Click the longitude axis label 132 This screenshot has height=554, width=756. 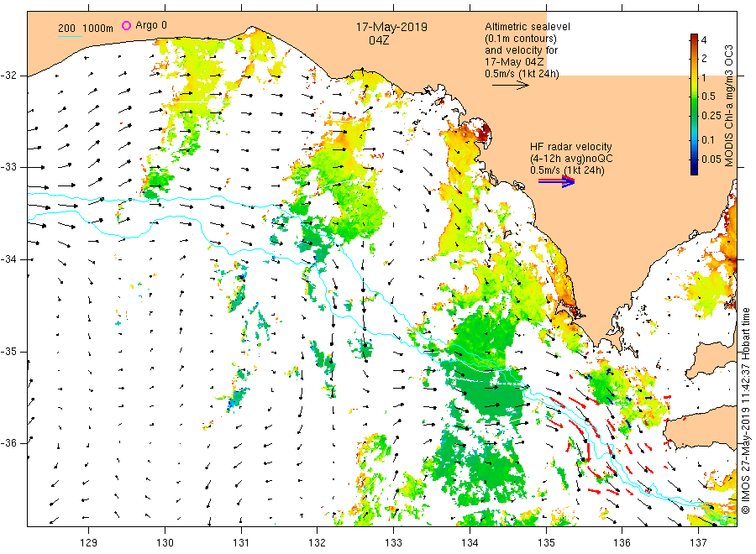pyautogui.click(x=318, y=543)
